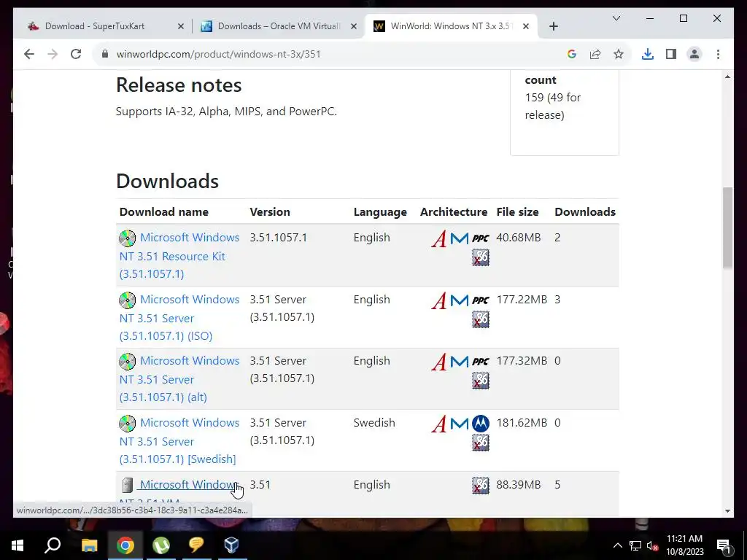Open the notification center icon
The image size is (747, 560).
[x=724, y=545]
